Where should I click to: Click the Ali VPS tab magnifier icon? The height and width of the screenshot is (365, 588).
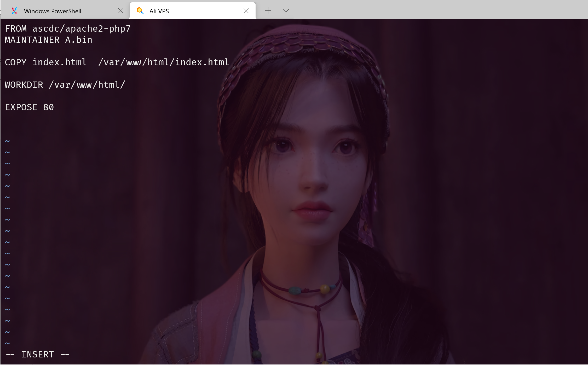140,11
